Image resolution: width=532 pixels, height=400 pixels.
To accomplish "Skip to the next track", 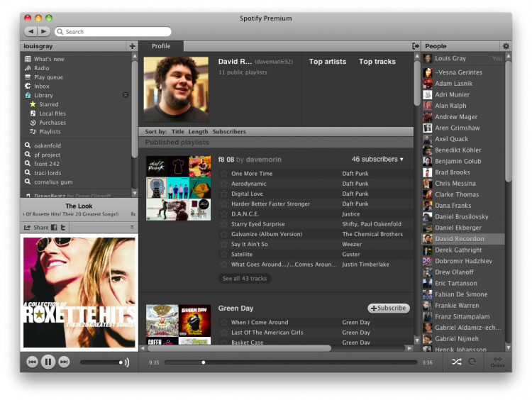I will pyautogui.click(x=64, y=362).
